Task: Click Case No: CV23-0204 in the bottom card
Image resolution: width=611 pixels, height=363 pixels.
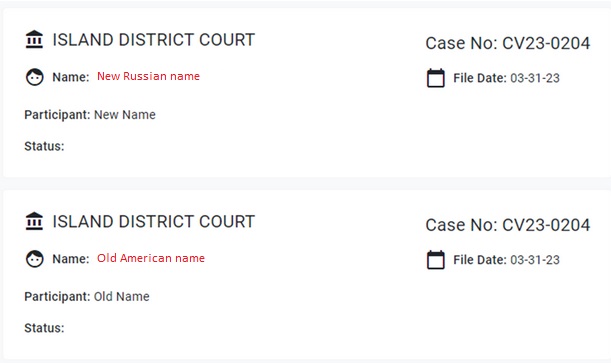Action: click(x=508, y=225)
